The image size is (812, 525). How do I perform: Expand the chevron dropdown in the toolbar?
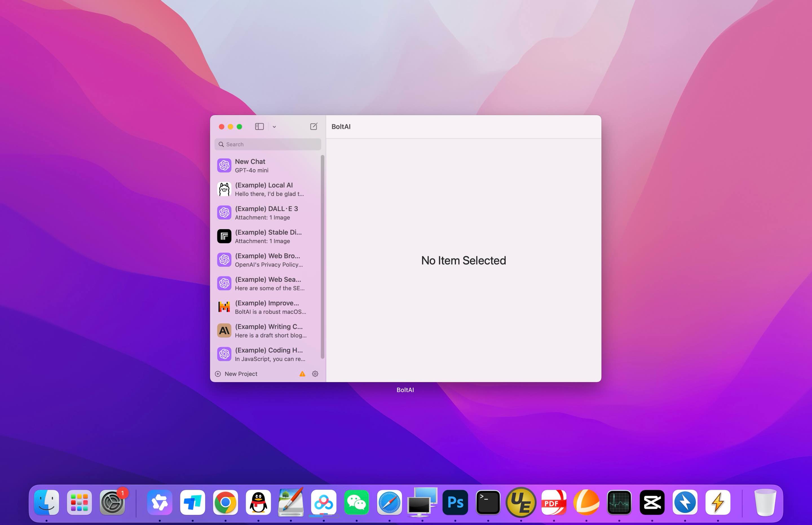click(x=274, y=127)
